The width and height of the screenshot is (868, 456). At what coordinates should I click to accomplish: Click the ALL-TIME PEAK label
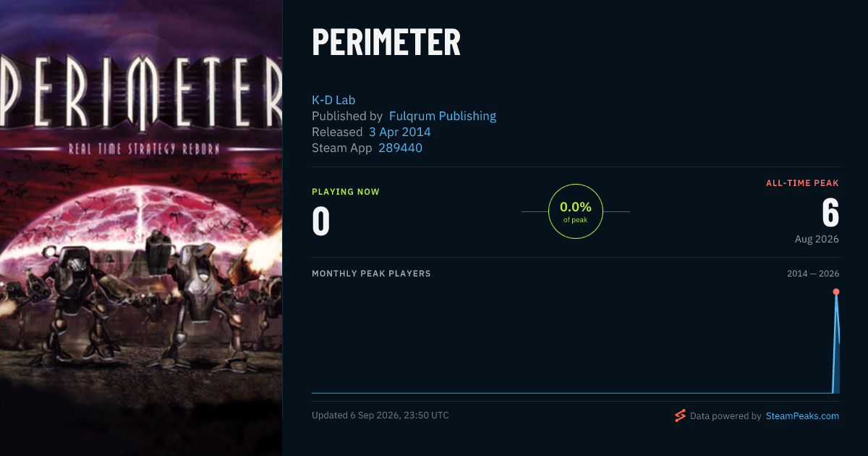(802, 183)
